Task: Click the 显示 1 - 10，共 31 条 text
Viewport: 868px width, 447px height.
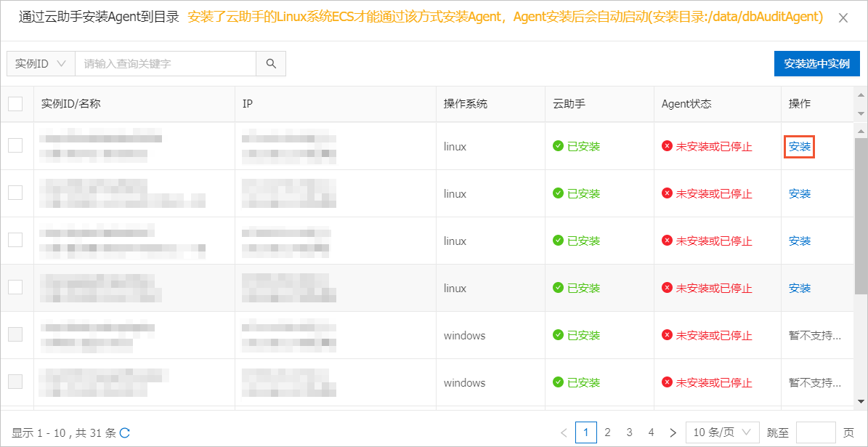Action: point(64,432)
